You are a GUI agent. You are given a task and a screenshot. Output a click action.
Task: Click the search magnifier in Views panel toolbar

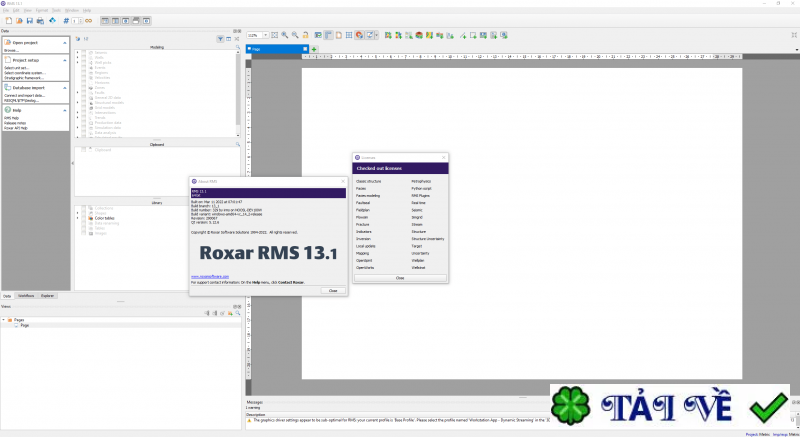point(238,313)
